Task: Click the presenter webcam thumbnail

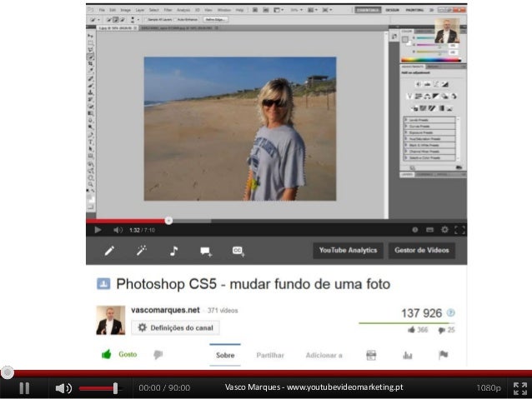Action: (447, 31)
